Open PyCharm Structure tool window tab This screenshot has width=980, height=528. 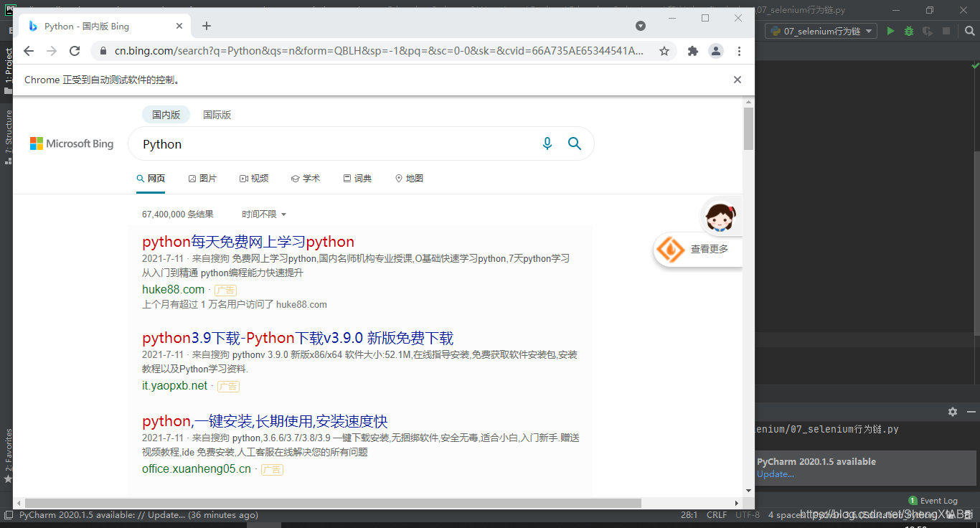8,136
